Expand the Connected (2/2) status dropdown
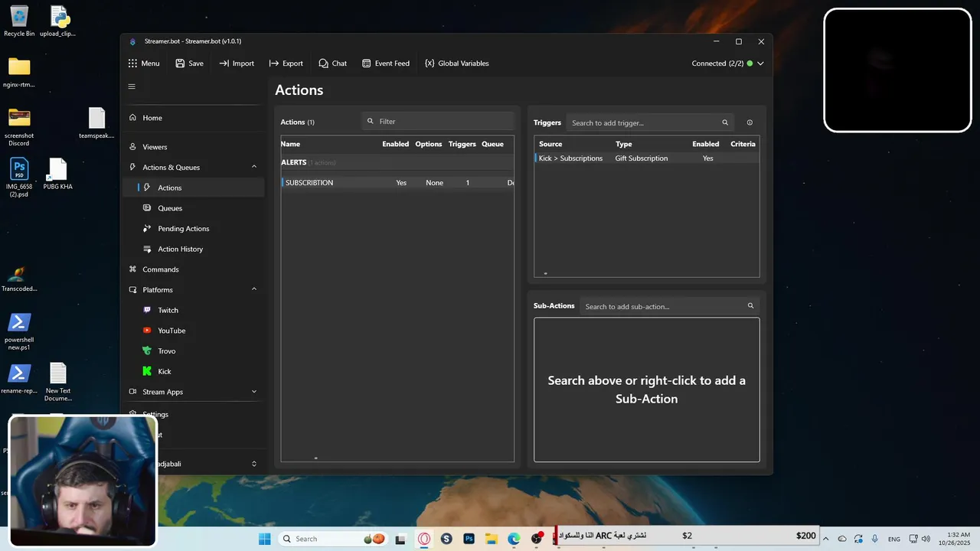Image resolution: width=980 pixels, height=551 pixels. coord(760,64)
